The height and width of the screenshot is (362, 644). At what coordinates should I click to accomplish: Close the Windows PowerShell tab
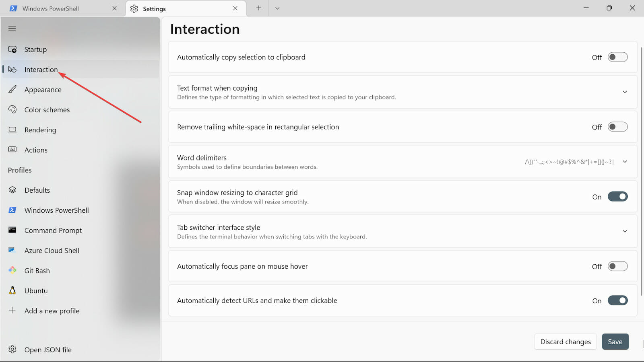[114, 8]
